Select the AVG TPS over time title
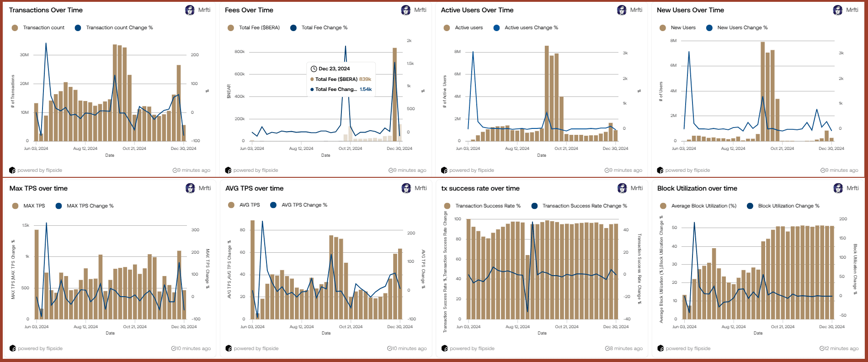The height and width of the screenshot is (362, 868). point(254,188)
